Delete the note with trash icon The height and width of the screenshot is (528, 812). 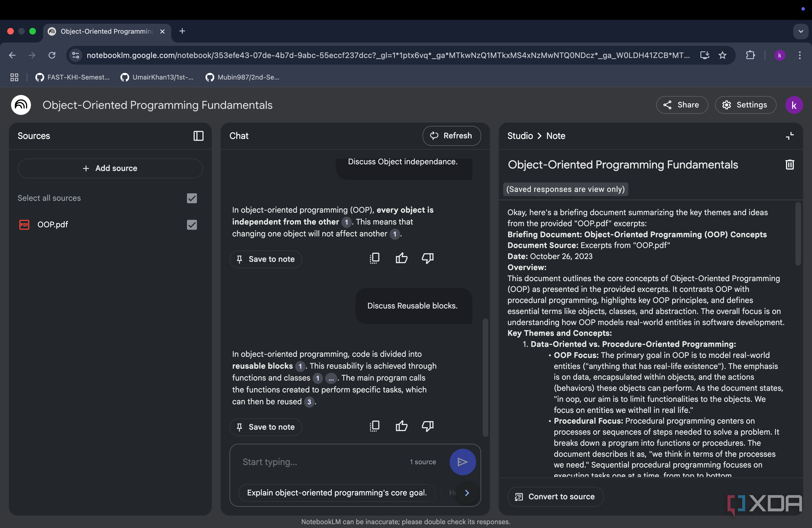789,165
